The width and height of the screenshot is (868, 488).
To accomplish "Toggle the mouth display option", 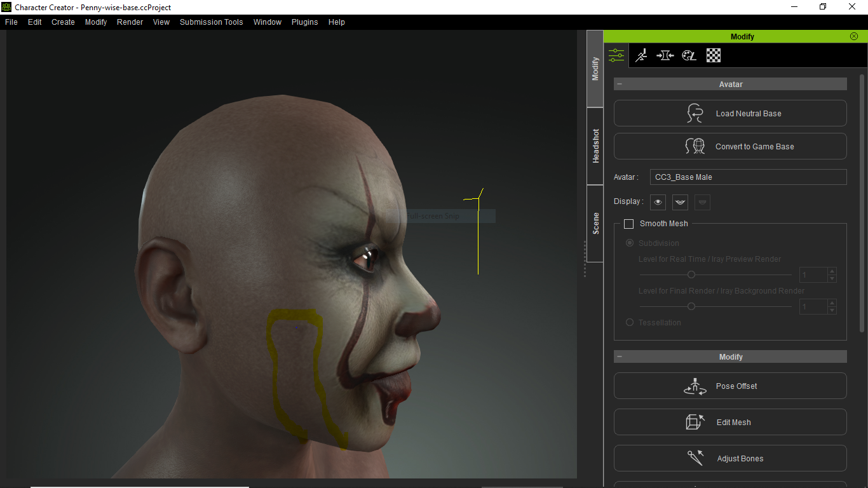I will pos(681,202).
